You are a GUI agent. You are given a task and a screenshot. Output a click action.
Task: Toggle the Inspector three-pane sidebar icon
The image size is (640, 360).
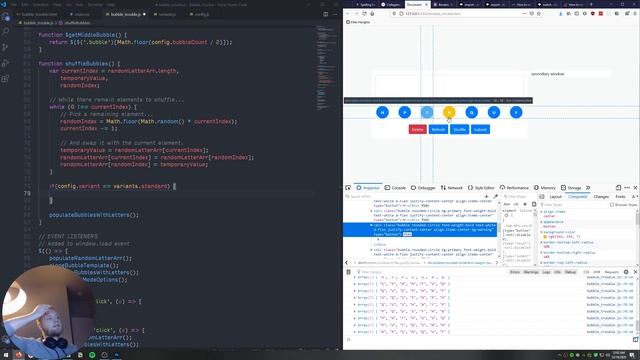point(542,197)
